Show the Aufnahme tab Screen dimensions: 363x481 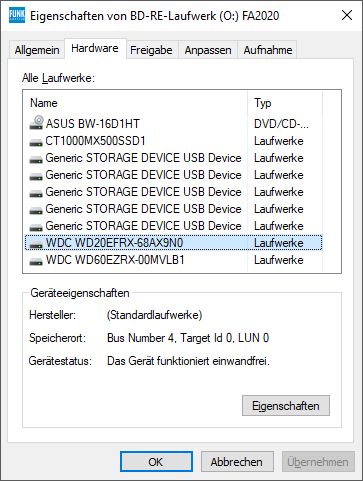coord(268,50)
